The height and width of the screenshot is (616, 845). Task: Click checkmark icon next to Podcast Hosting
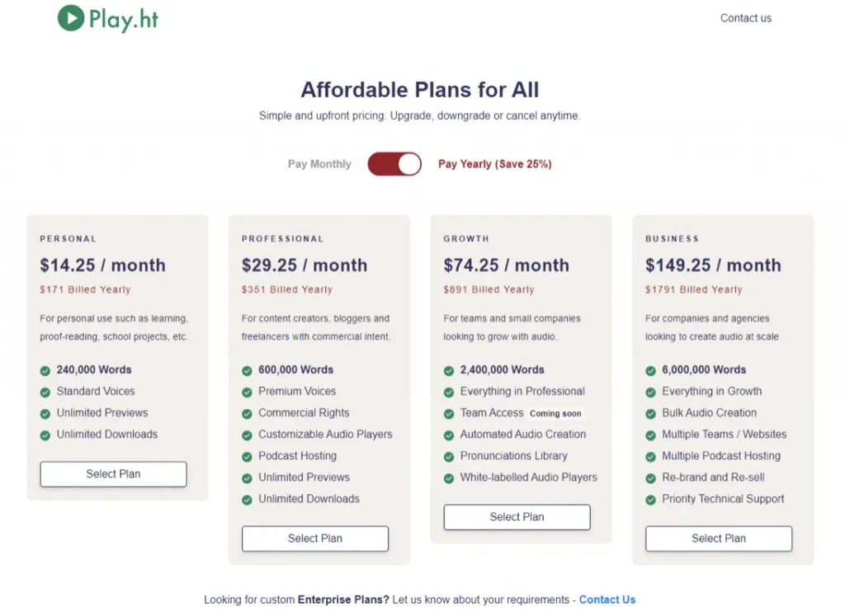click(247, 456)
